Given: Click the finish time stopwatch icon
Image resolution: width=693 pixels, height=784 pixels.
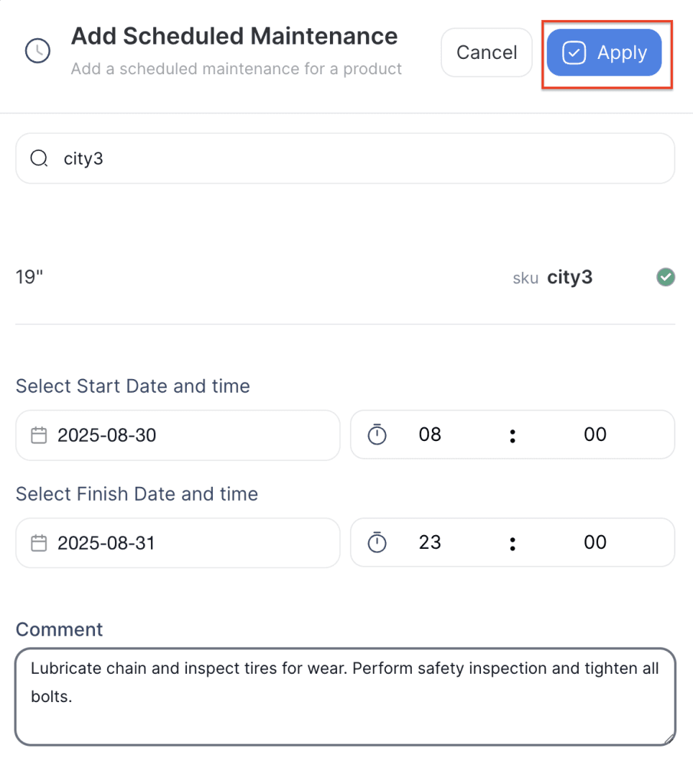Looking at the screenshot, I should [x=377, y=543].
